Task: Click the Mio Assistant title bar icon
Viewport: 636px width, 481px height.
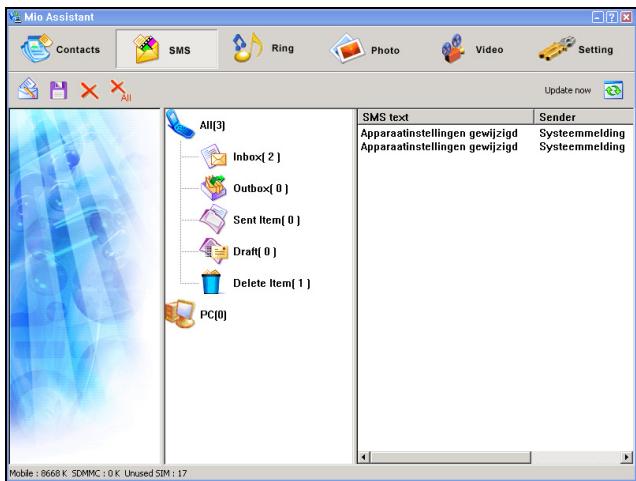Action: pos(15,17)
